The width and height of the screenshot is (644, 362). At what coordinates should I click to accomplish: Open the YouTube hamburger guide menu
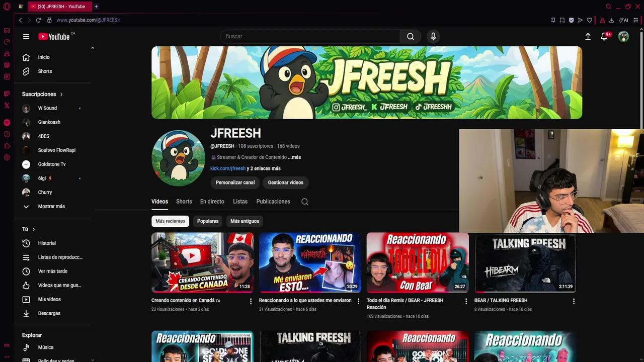click(x=26, y=36)
